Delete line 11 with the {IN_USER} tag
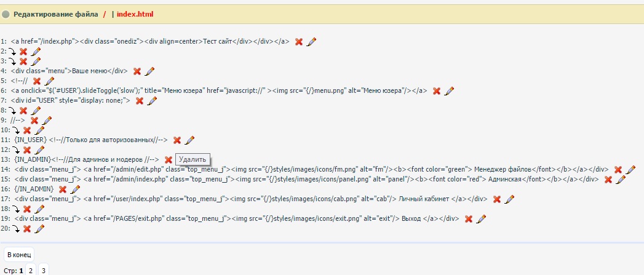This screenshot has width=644, height=275. [x=177, y=140]
